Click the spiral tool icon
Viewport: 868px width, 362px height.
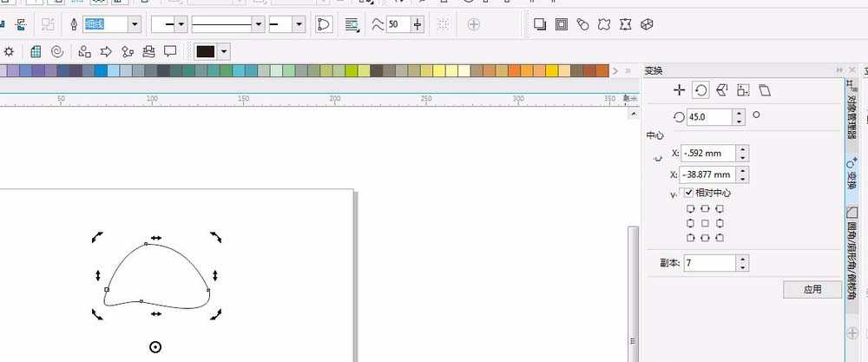click(57, 51)
